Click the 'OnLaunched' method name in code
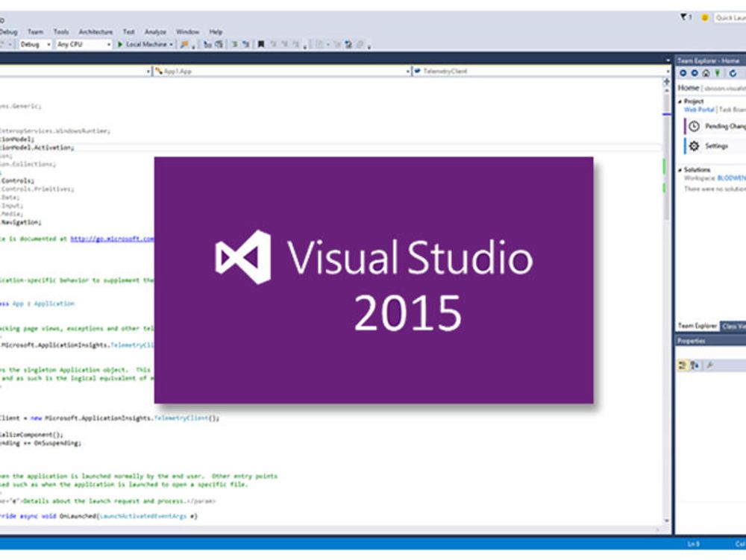Screen dimensions: 746x560 78,516
